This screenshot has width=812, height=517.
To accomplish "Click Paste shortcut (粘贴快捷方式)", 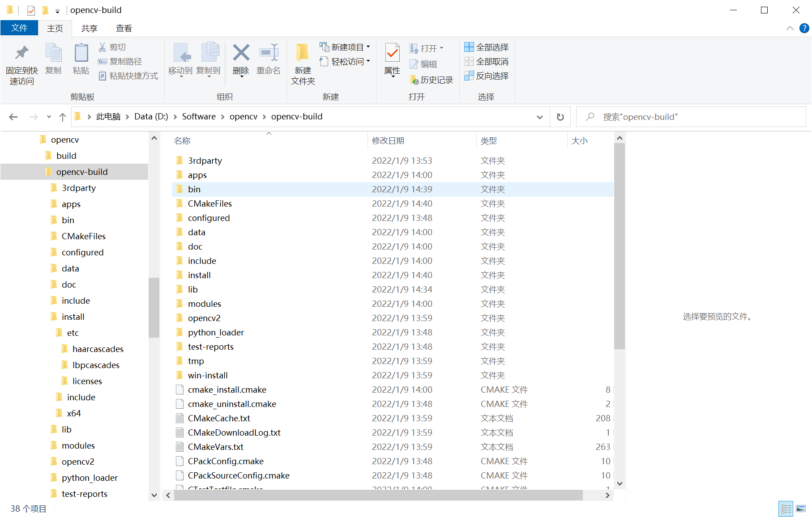I will point(128,76).
